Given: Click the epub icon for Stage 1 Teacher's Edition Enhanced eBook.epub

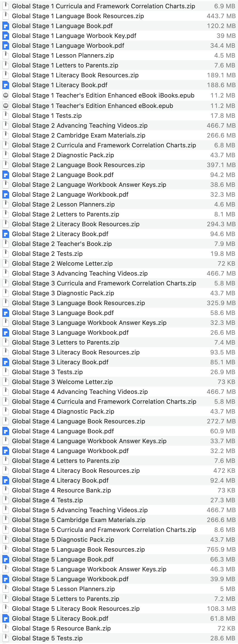Looking at the screenshot, I should tap(5, 106).
